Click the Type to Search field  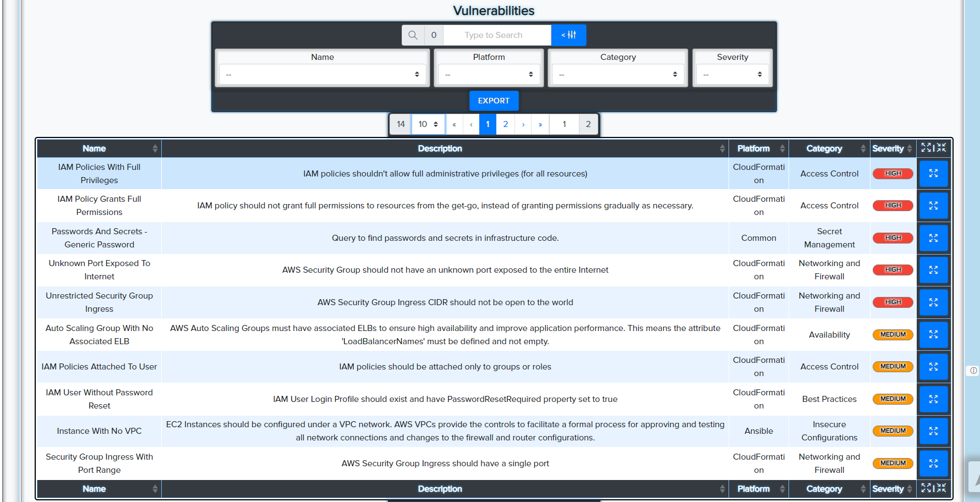coord(497,35)
